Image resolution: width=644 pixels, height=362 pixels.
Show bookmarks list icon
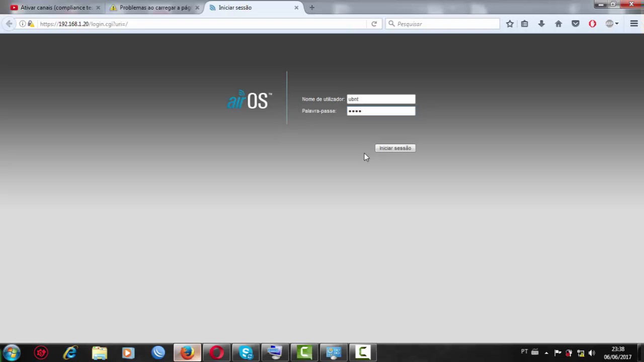pyautogui.click(x=524, y=24)
